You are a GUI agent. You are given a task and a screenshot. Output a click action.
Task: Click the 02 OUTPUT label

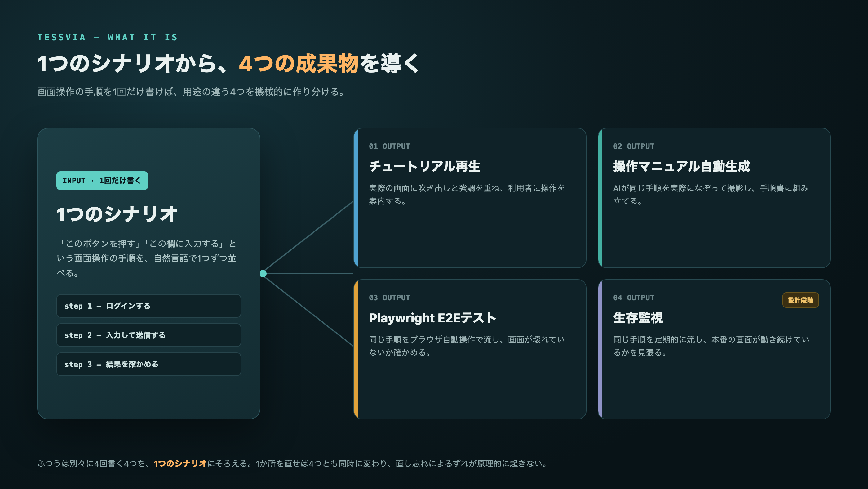(633, 146)
